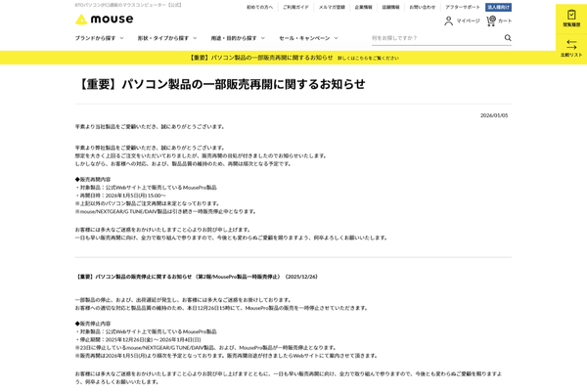This screenshot has width=587, height=392.
Task: Click the 停止期間：2025年12月26日 line
Action: [138, 339]
